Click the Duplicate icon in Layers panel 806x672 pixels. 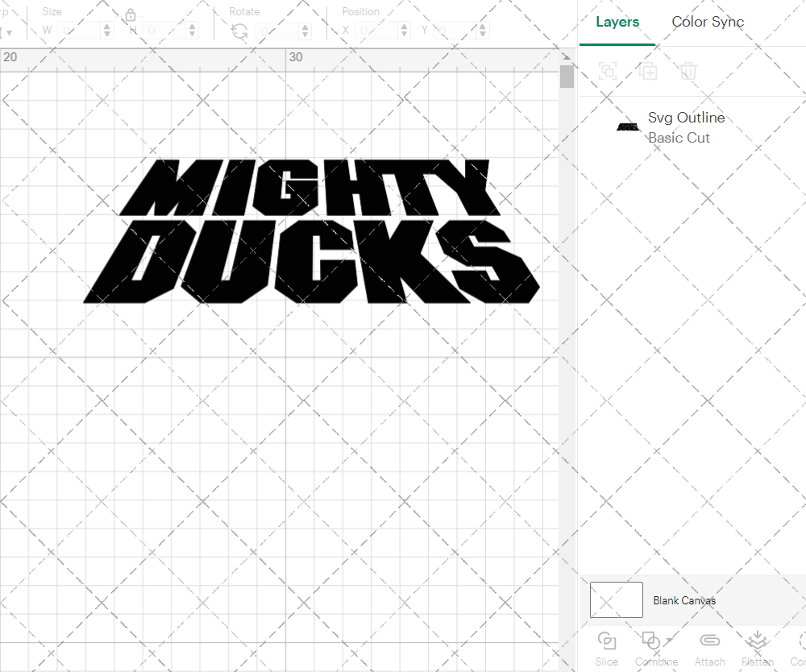[647, 71]
